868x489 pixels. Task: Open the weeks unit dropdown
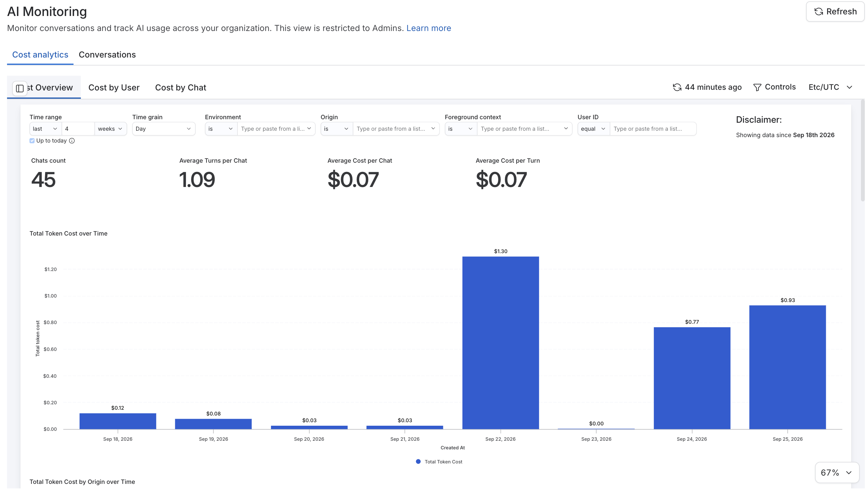[110, 129]
